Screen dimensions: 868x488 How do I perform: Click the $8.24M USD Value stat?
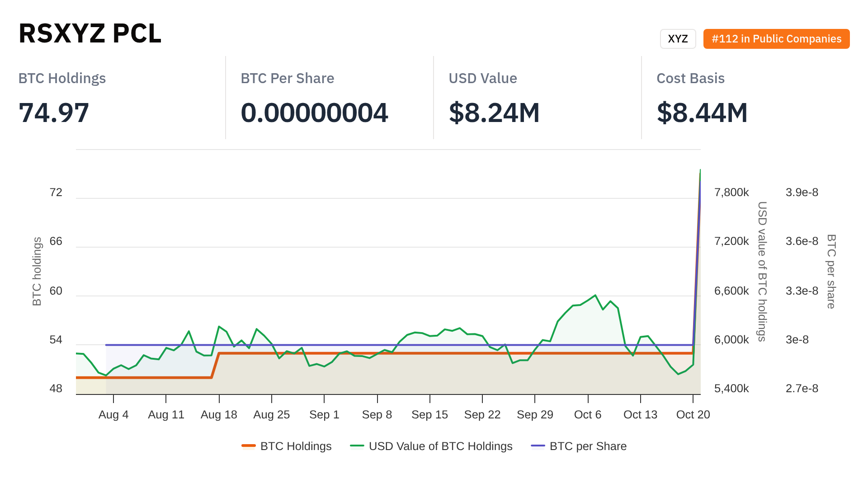pyautogui.click(x=494, y=113)
